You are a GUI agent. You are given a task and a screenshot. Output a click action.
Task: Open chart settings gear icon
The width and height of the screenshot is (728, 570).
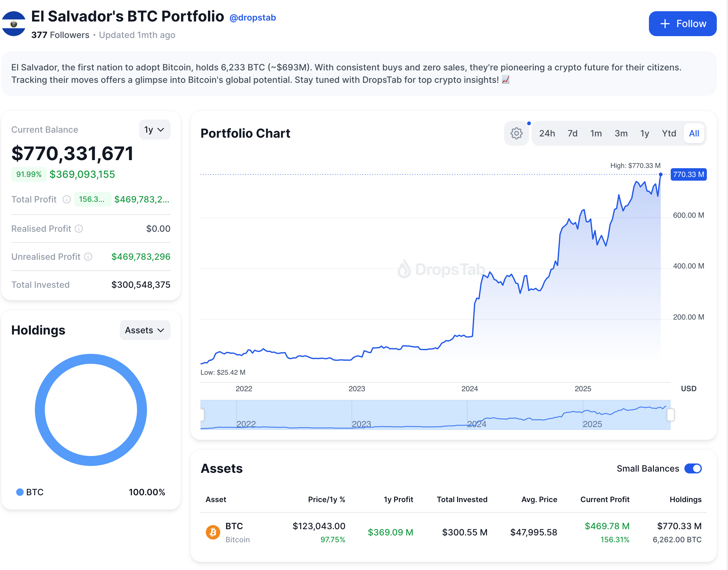pyautogui.click(x=516, y=134)
